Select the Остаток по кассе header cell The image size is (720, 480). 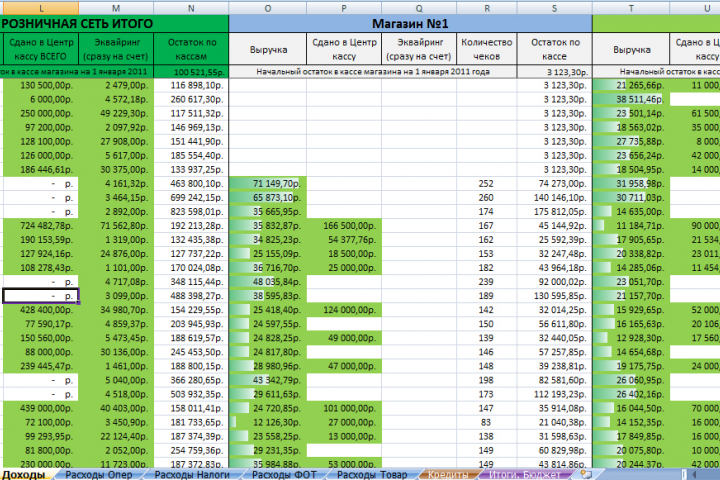point(555,49)
